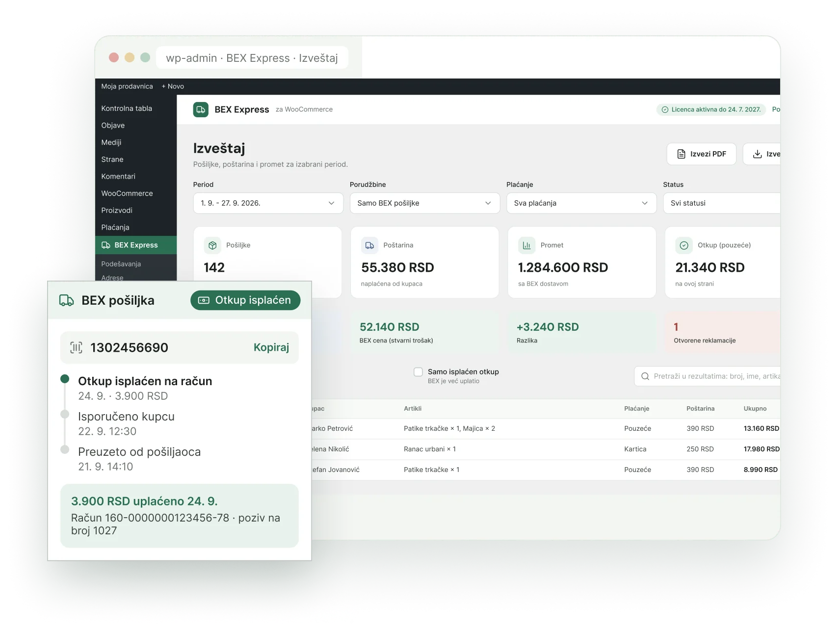Click the license check icon in badge

pyautogui.click(x=665, y=109)
